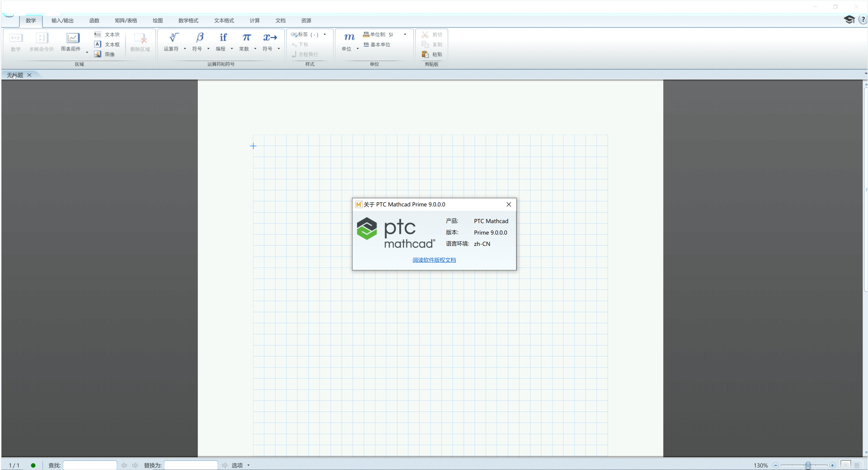868x470 pixels.
Task: Click the 常数 pi constants icon
Action: 246,38
